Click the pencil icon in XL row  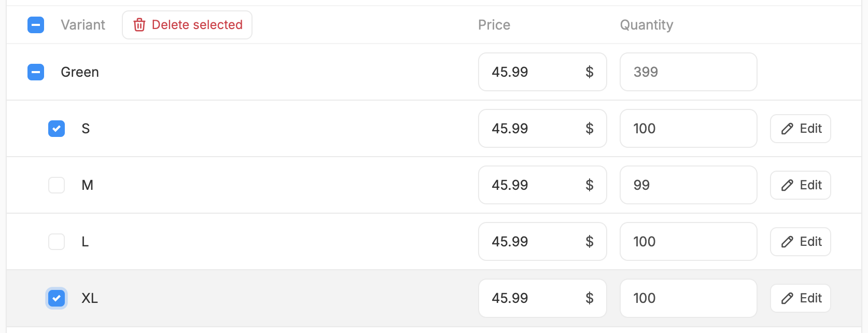[787, 298]
